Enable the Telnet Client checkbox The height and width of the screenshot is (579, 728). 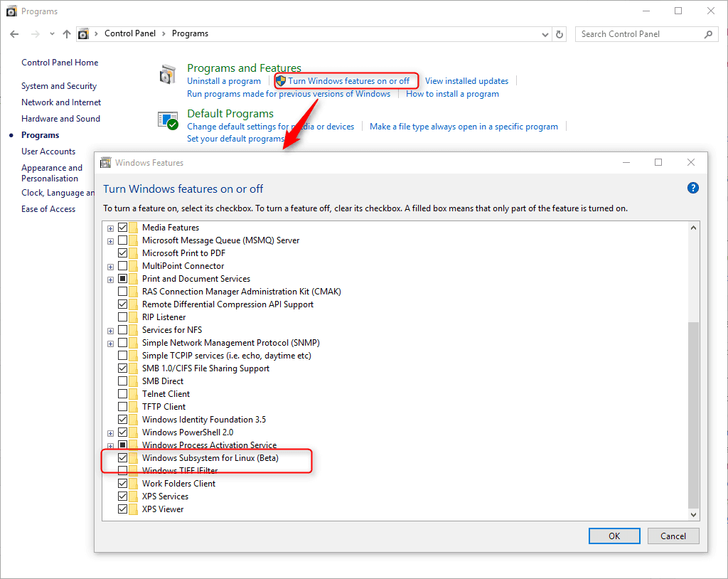[x=122, y=393]
